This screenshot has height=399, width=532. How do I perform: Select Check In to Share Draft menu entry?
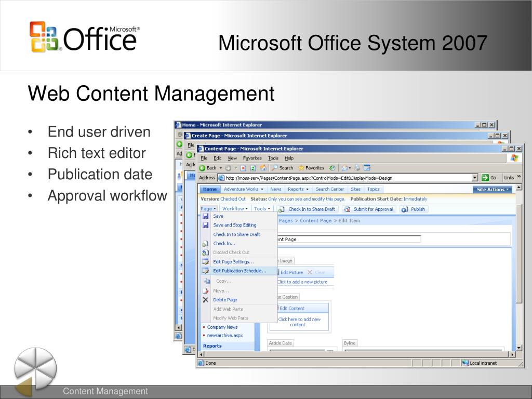coord(236,234)
